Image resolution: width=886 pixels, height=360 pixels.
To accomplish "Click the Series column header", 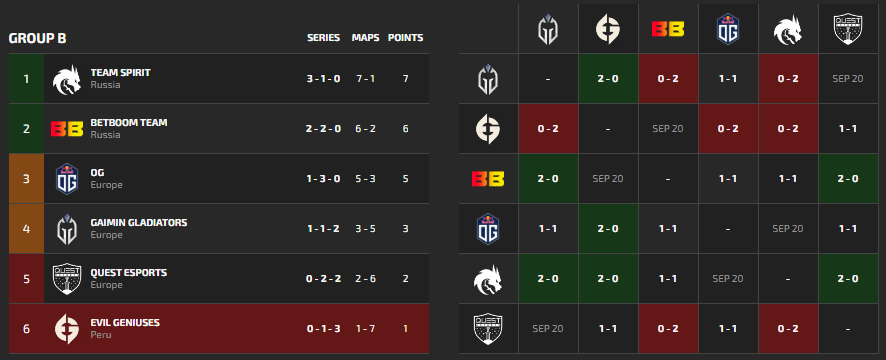I will click(x=323, y=38).
